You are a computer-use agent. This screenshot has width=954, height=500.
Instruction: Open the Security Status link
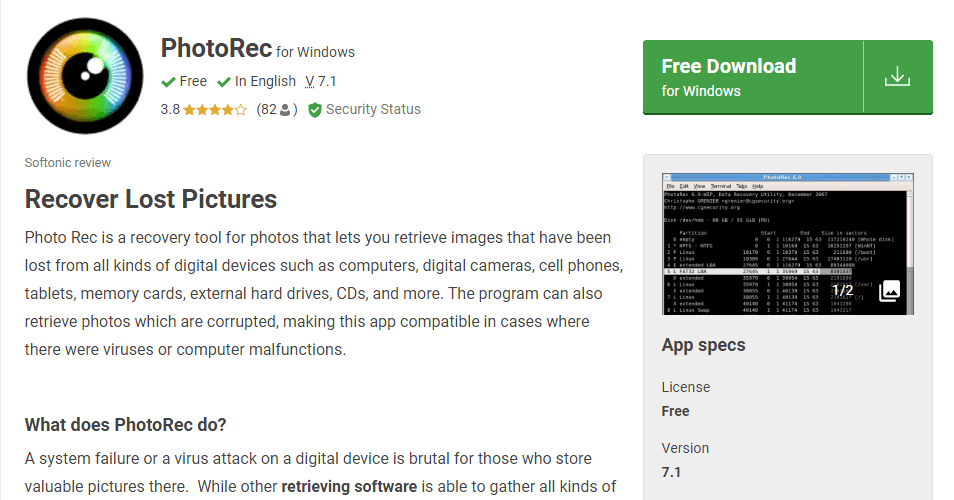(373, 109)
